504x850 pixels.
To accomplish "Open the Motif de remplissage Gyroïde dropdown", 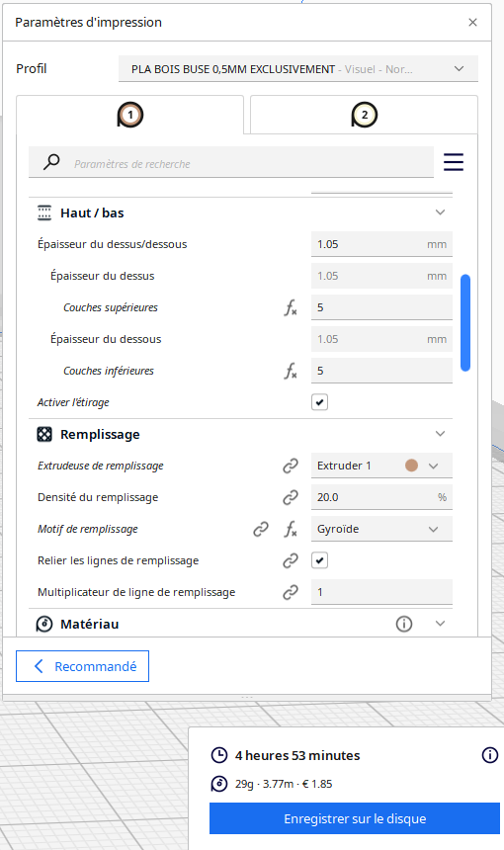I will 381,529.
